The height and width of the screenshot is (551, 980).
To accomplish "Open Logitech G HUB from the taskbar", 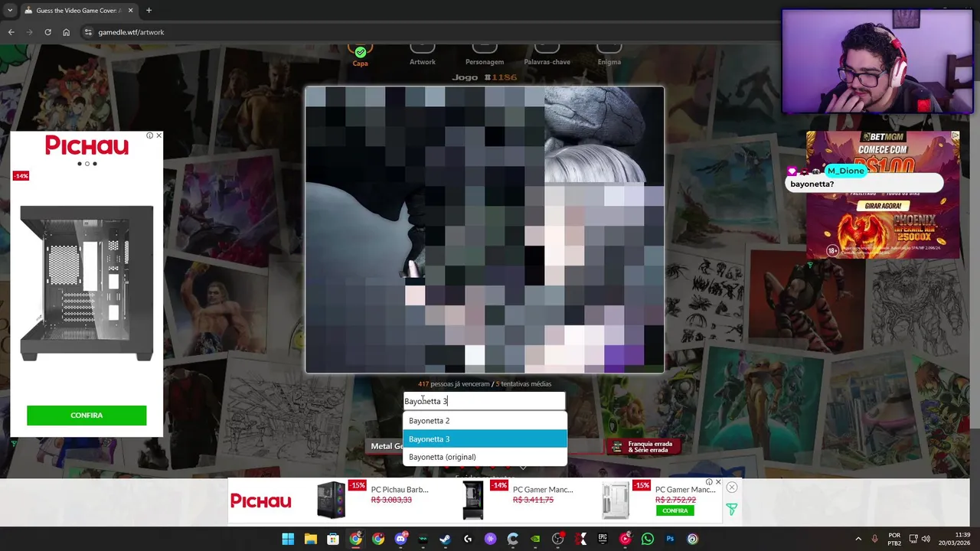I will [x=468, y=539].
